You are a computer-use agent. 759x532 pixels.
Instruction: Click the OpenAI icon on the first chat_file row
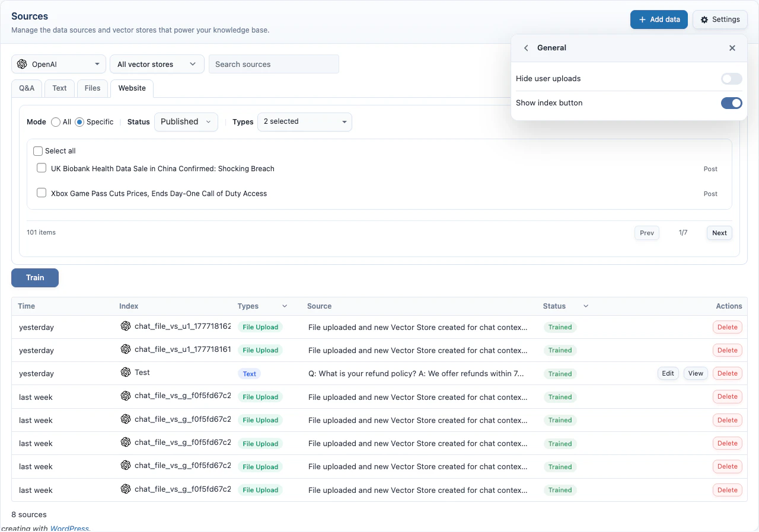(126, 326)
